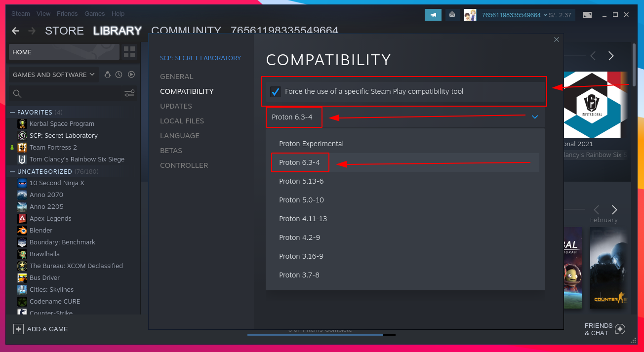Click the library search input field

click(x=72, y=94)
